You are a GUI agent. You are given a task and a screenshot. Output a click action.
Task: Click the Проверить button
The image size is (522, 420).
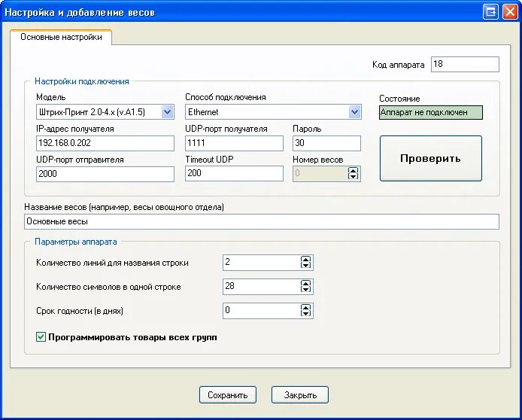click(431, 158)
